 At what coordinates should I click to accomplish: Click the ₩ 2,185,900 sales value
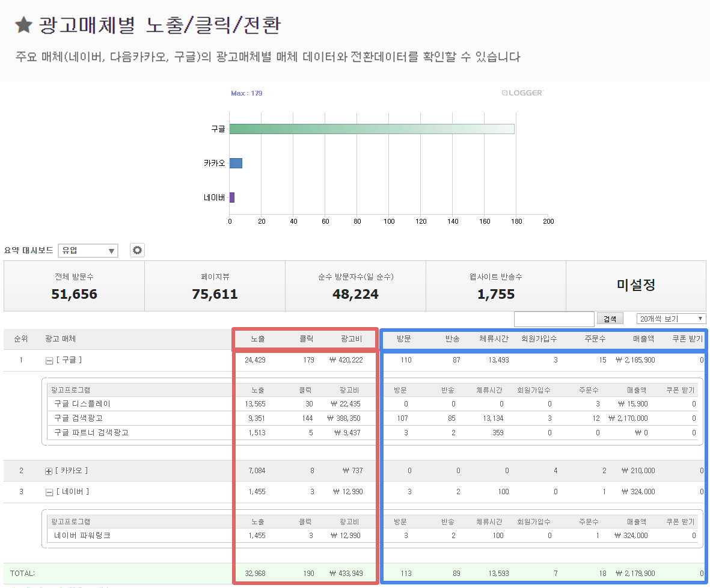coord(635,360)
